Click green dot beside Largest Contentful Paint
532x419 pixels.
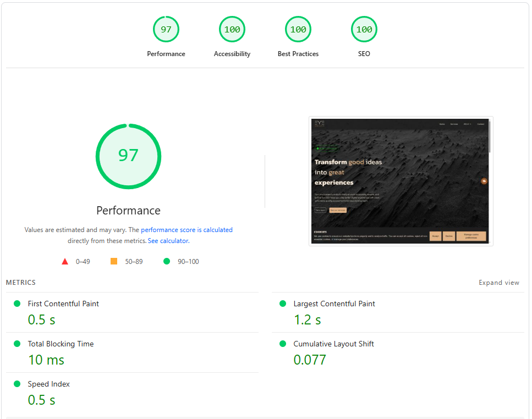click(x=283, y=304)
